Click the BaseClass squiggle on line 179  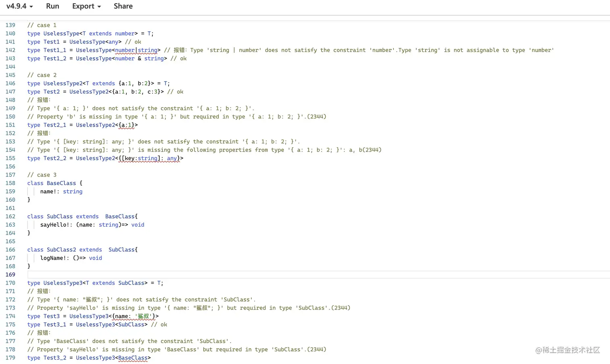click(x=133, y=361)
